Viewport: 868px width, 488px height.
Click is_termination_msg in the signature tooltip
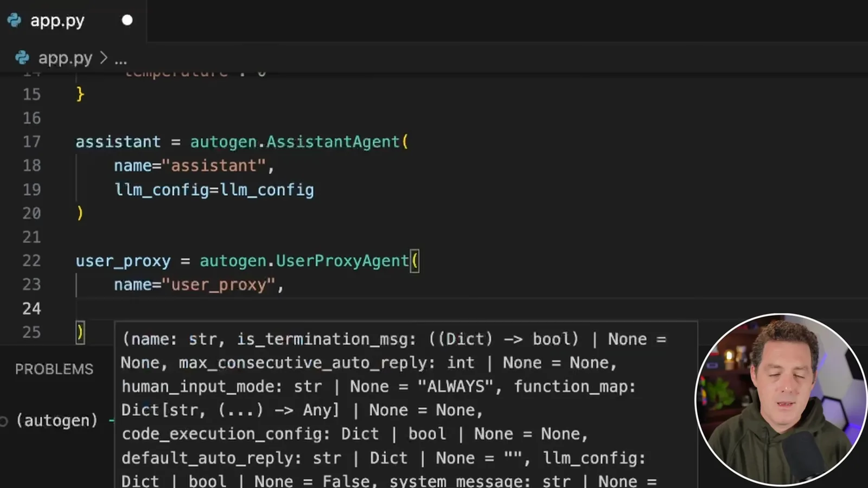[322, 339]
